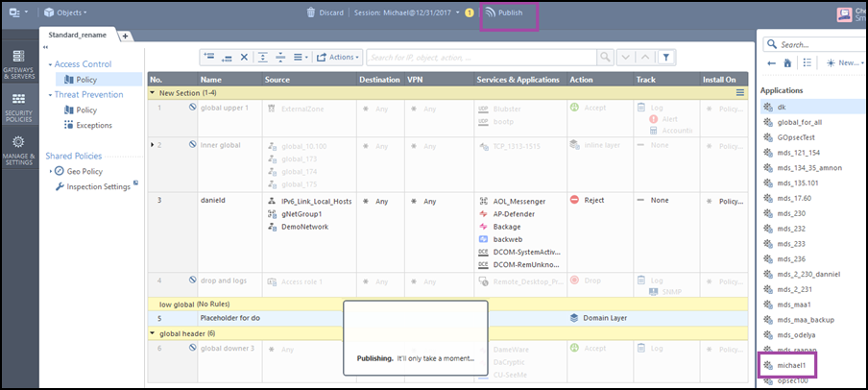The width and height of the screenshot is (868, 390).
Task: Discard the session changes
Action: (x=324, y=12)
